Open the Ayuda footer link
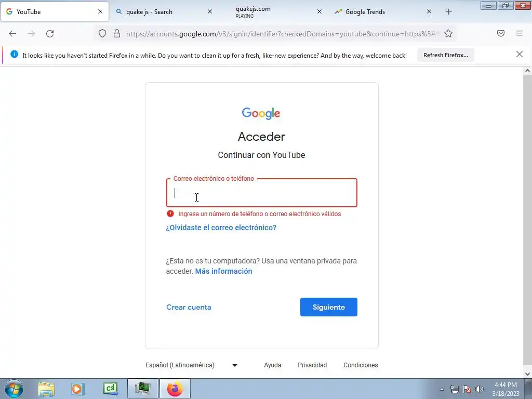The width and height of the screenshot is (532, 399). [272, 365]
